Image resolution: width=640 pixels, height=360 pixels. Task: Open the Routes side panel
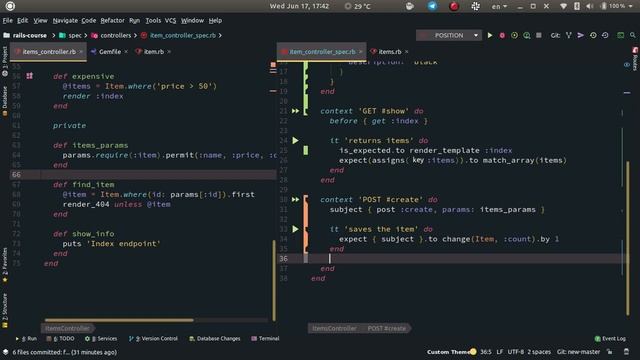(636, 59)
